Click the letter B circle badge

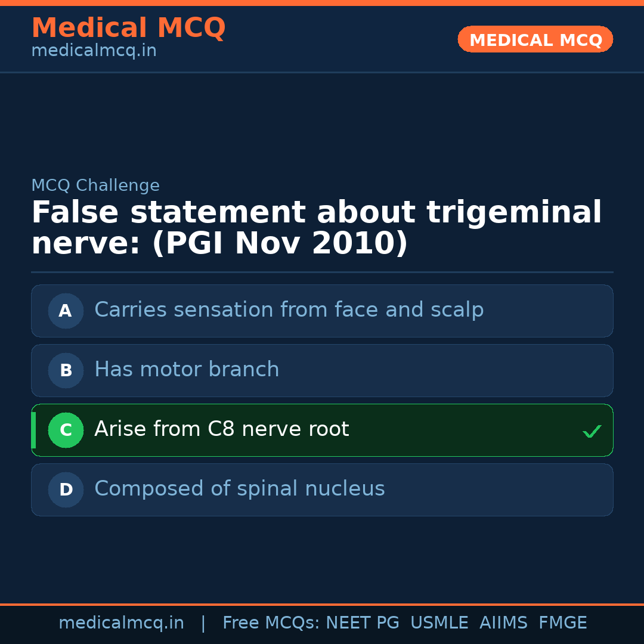66,370
